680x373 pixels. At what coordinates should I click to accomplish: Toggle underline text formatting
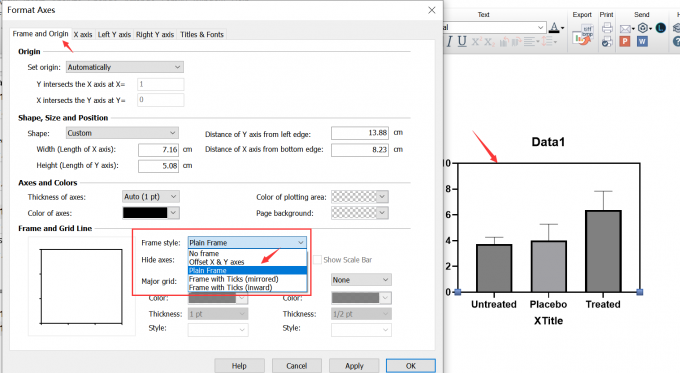[x=462, y=41]
